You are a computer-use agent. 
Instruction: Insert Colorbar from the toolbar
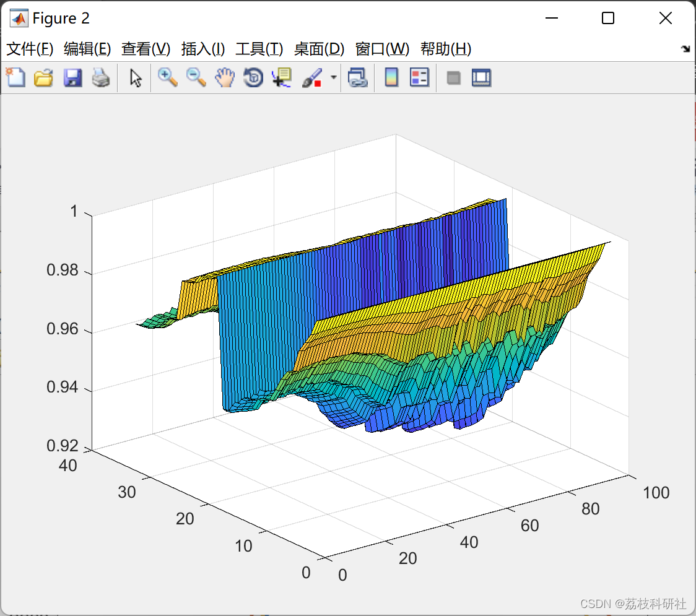[391, 77]
